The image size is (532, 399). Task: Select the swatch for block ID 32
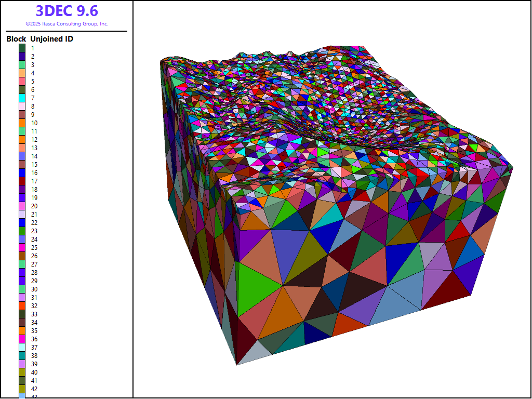[x=22, y=305]
